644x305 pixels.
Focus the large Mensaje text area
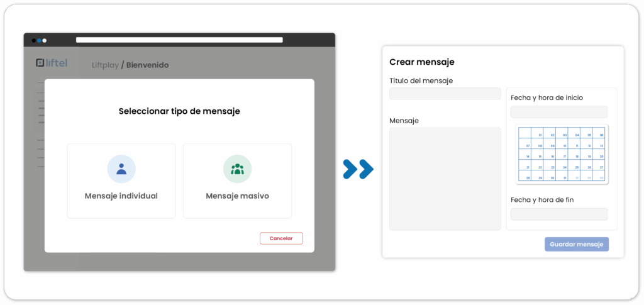click(445, 179)
